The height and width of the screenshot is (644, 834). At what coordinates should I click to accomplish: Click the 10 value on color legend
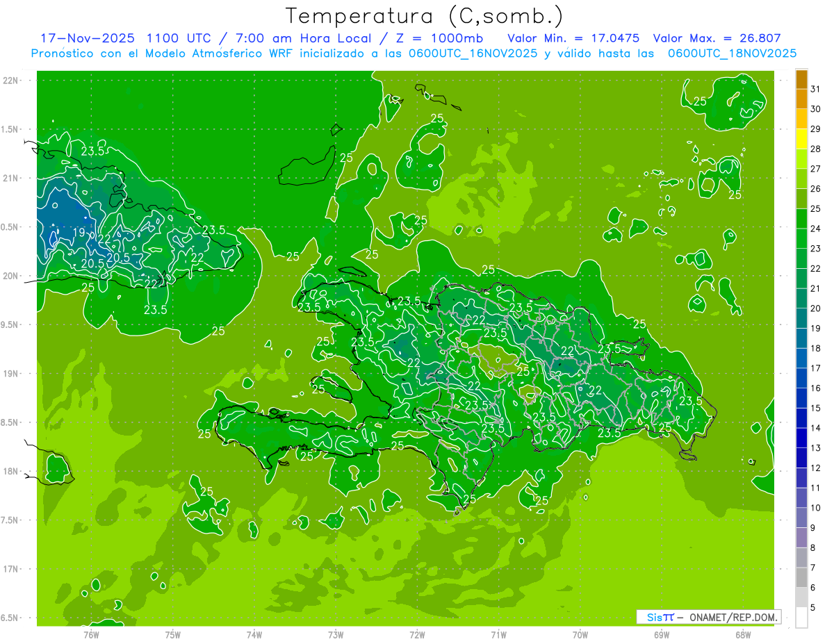pos(816,508)
